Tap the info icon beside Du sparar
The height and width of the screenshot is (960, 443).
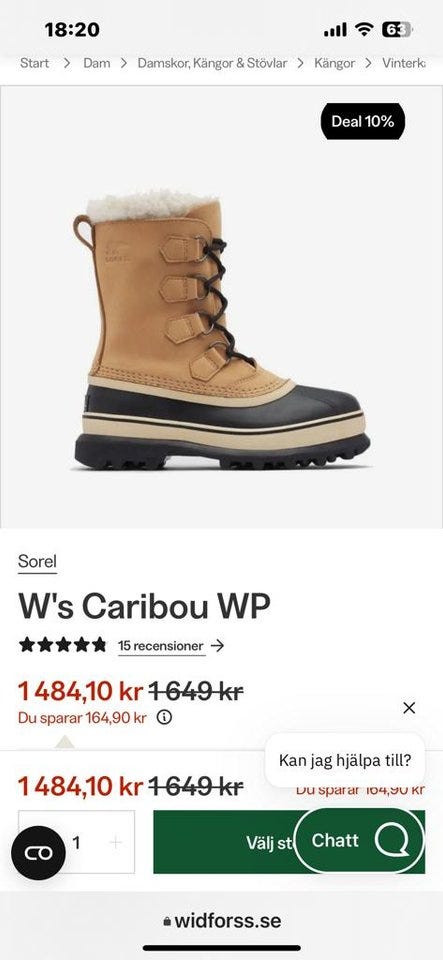[x=164, y=717]
